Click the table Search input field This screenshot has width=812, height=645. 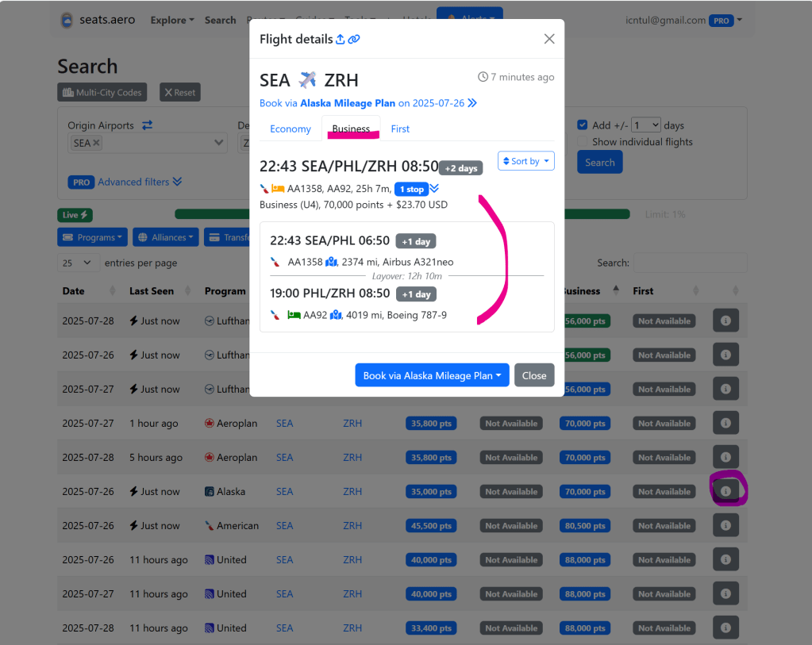click(x=689, y=263)
